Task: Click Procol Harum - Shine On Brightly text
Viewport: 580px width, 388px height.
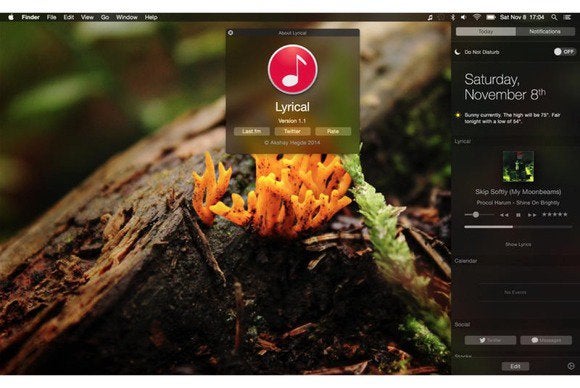Action: coord(518,203)
